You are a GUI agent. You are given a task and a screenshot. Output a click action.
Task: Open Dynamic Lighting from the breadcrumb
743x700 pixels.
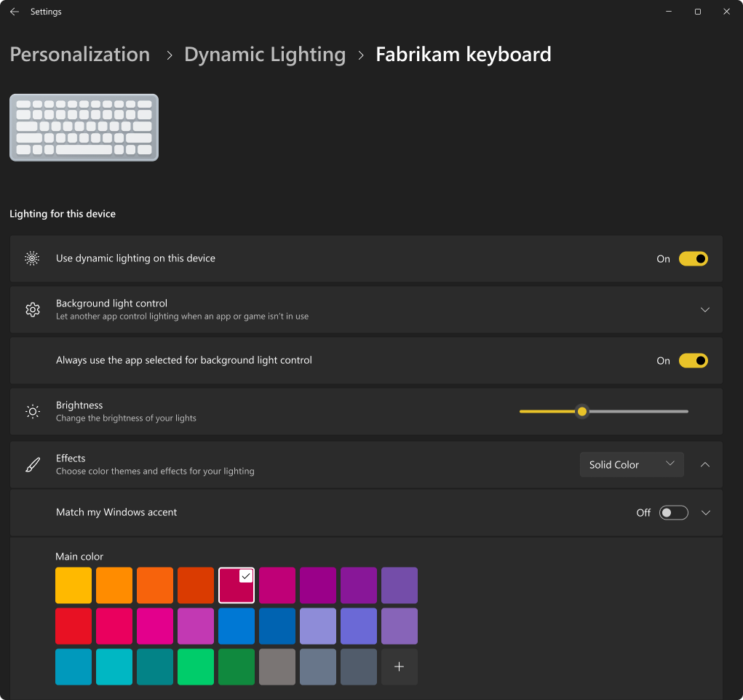click(265, 54)
